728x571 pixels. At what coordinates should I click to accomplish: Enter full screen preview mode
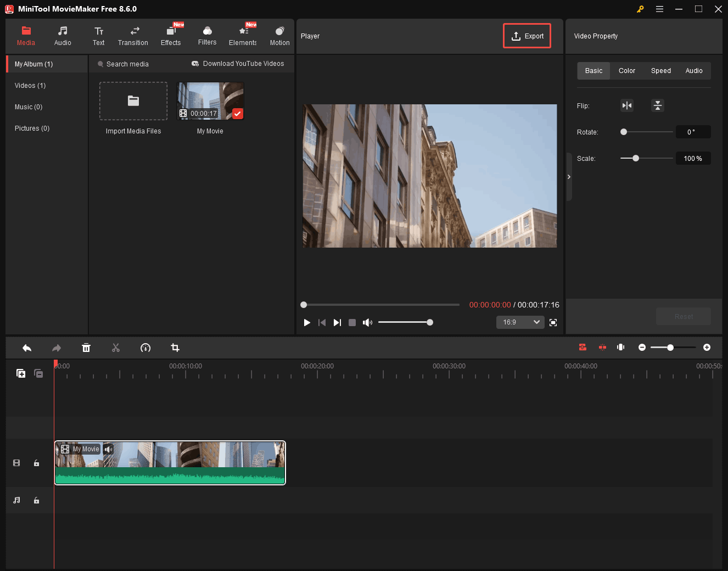(553, 323)
